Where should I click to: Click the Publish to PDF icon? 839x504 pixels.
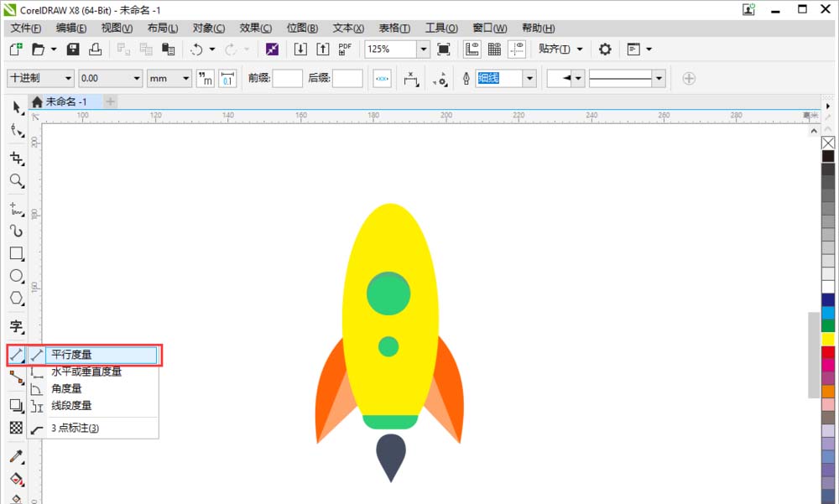coord(345,49)
